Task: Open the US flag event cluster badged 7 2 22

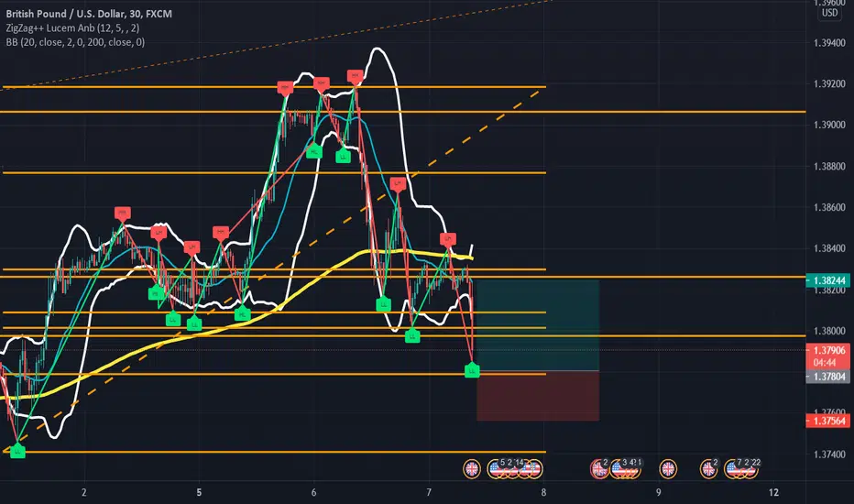Action: (741, 468)
